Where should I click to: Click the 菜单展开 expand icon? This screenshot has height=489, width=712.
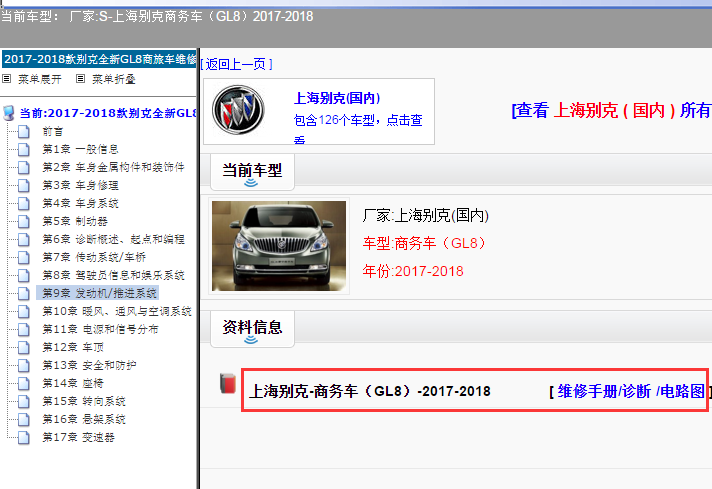point(6,79)
